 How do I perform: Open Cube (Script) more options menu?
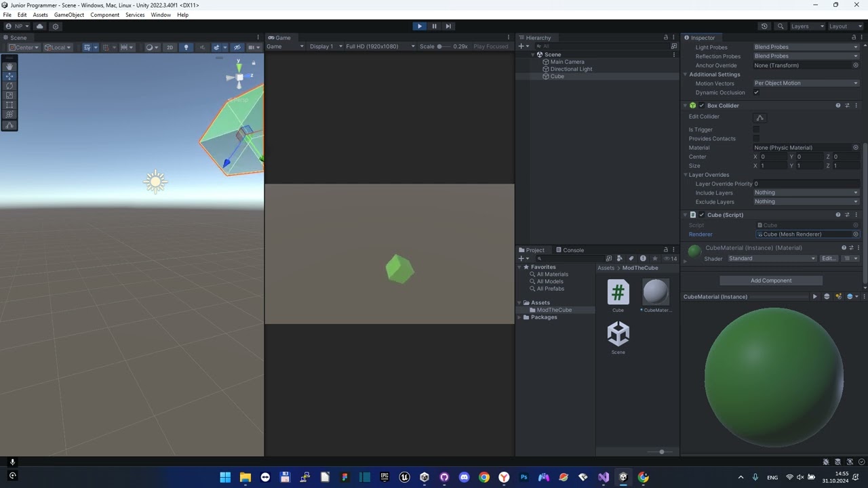coord(856,215)
